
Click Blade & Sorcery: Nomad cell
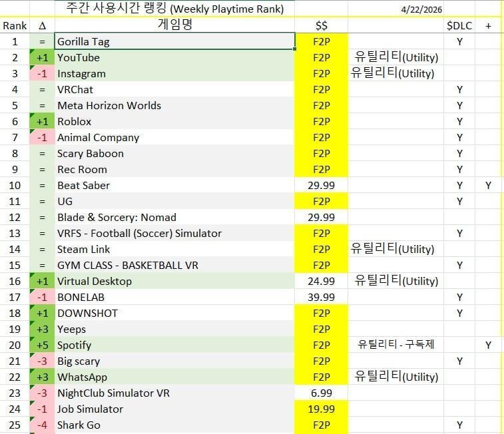point(174,218)
